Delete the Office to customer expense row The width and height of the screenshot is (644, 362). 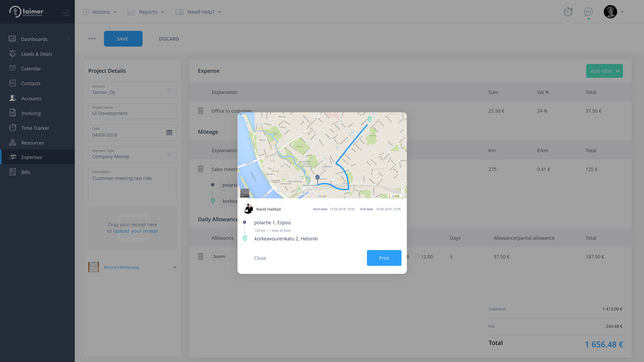[x=201, y=110]
